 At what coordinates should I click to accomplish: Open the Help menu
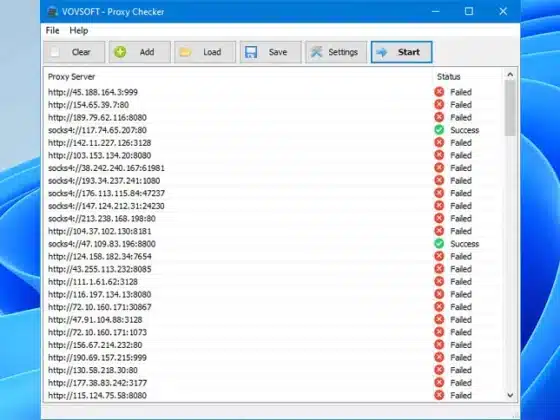click(x=79, y=30)
